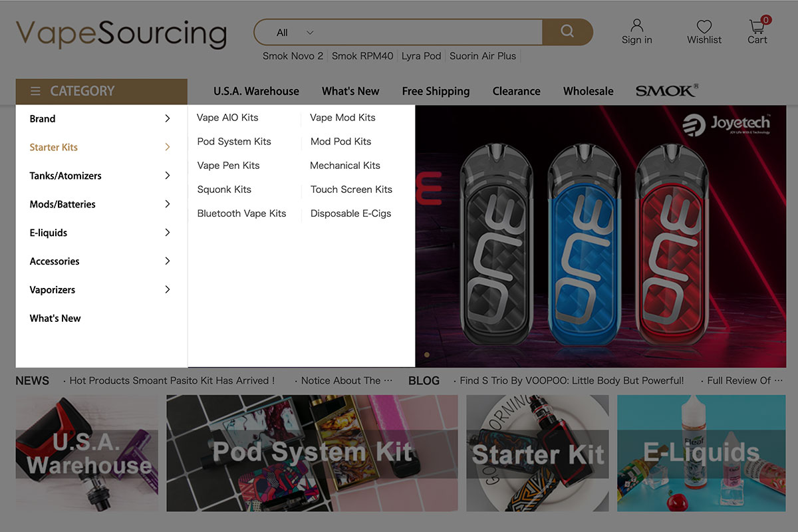Expand the Mods/Batteries submenu arrow
Screen dimensions: 798x532
coord(167,204)
